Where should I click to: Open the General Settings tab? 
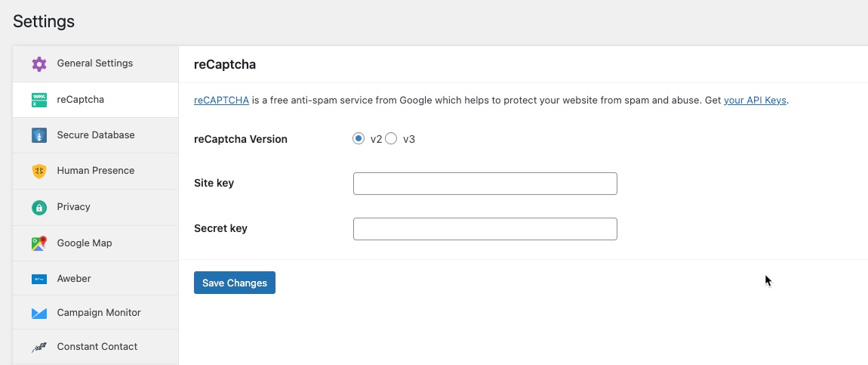[x=94, y=63]
